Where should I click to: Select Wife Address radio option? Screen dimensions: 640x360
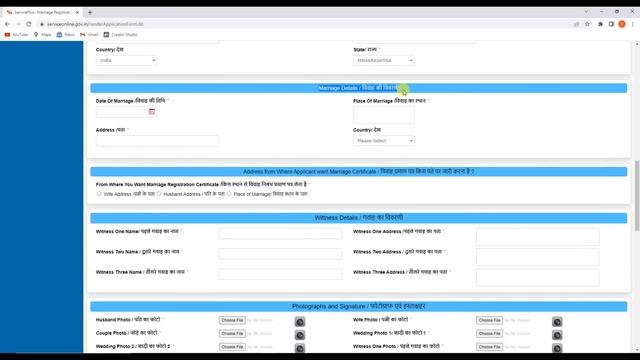point(99,194)
